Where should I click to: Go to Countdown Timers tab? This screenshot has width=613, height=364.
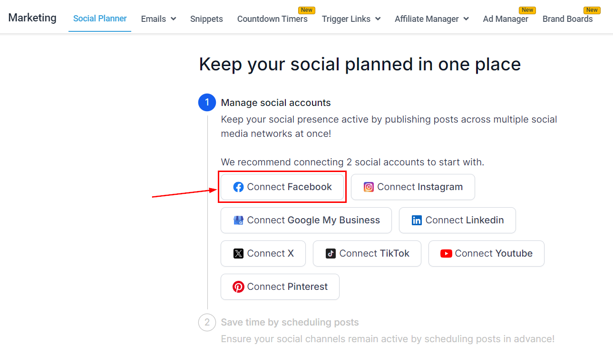(272, 19)
